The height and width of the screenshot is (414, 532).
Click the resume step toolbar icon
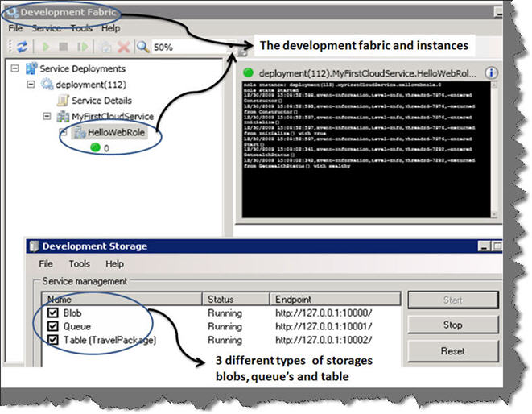[x=82, y=47]
